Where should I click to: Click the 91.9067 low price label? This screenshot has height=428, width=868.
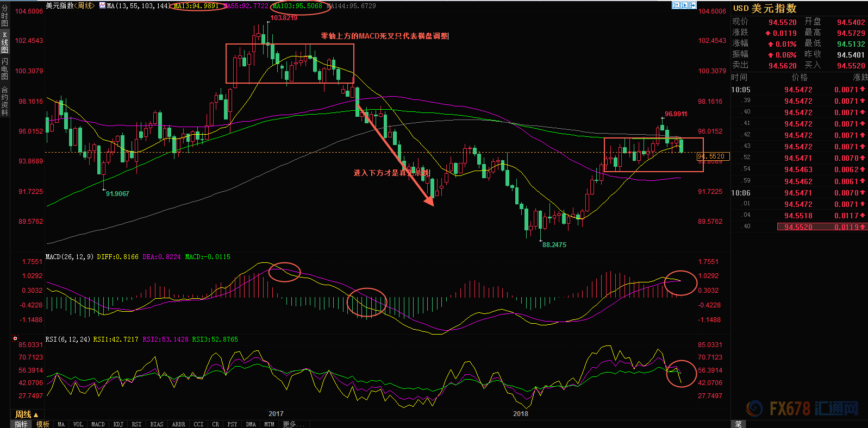(117, 194)
